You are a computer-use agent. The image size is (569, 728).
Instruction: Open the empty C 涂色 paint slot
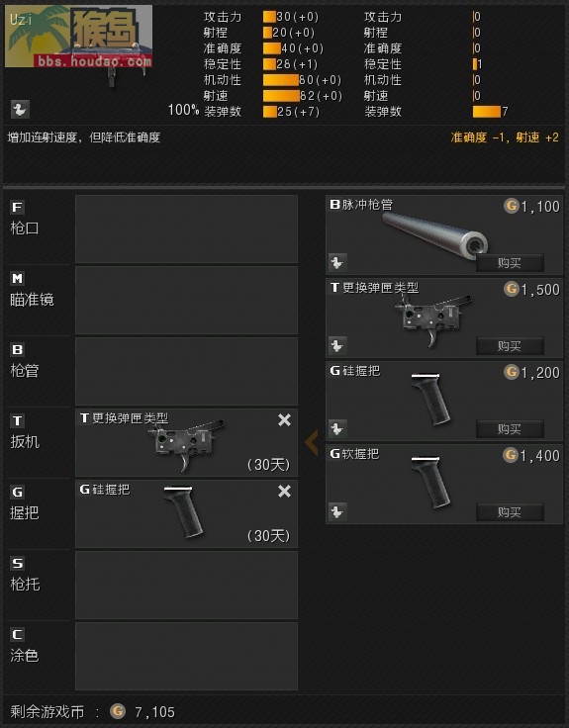186,656
